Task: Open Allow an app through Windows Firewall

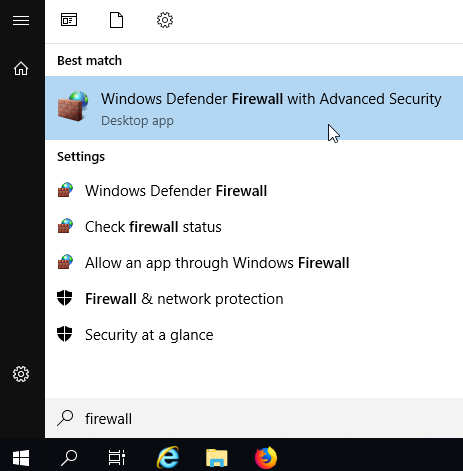Action: pos(254,263)
